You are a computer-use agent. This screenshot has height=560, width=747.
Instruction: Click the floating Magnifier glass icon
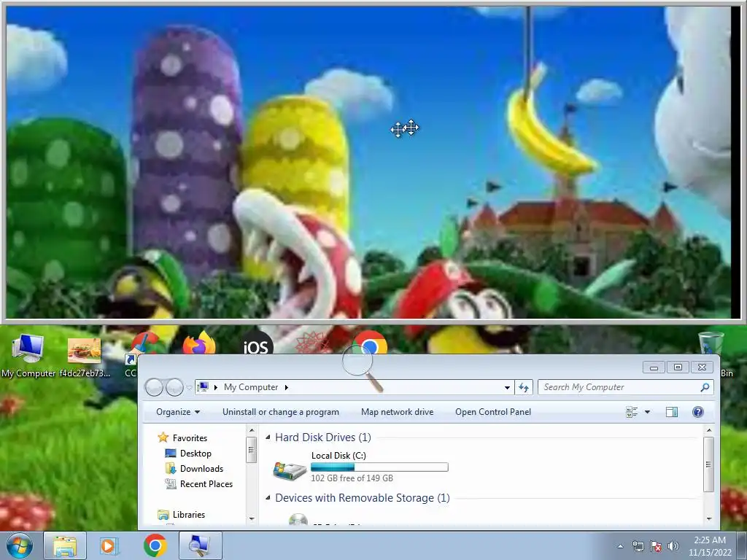pos(362,368)
